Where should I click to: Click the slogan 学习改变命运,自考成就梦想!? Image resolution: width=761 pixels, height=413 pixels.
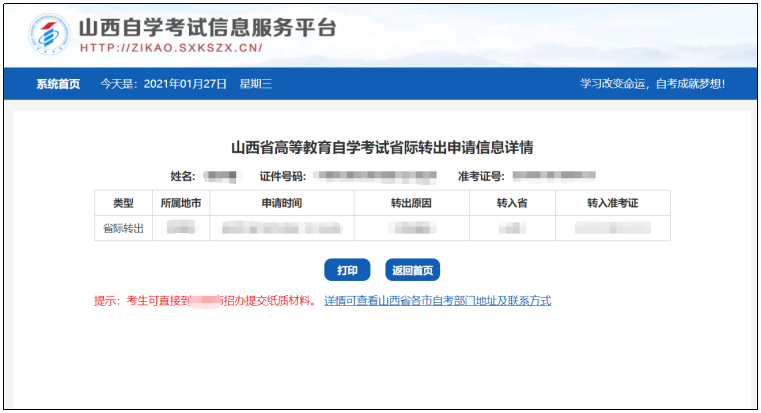click(x=652, y=84)
